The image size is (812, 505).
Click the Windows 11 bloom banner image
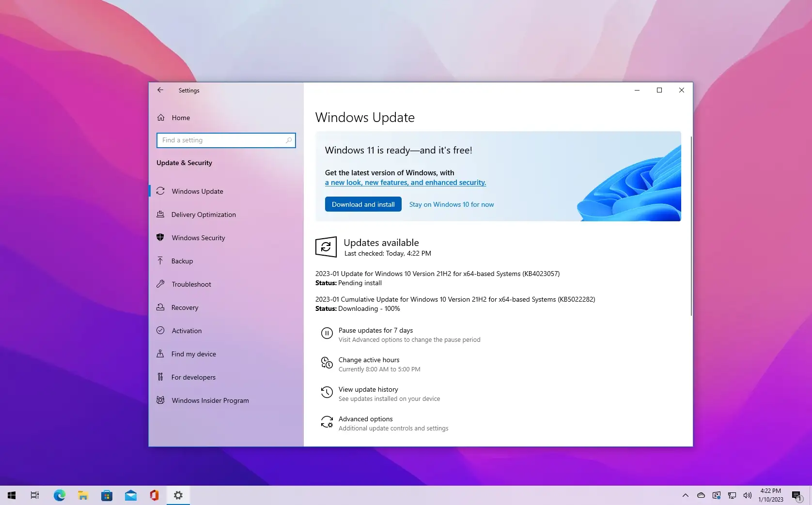click(x=629, y=183)
